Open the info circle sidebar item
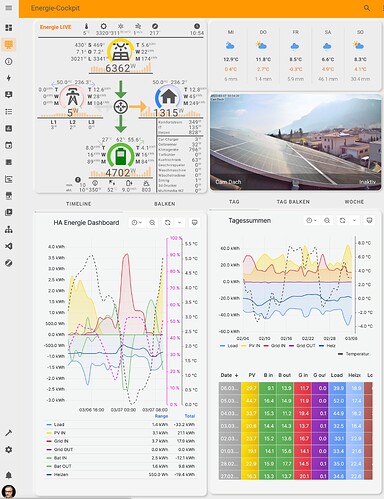This screenshot has height=499, width=384. pos(9,61)
